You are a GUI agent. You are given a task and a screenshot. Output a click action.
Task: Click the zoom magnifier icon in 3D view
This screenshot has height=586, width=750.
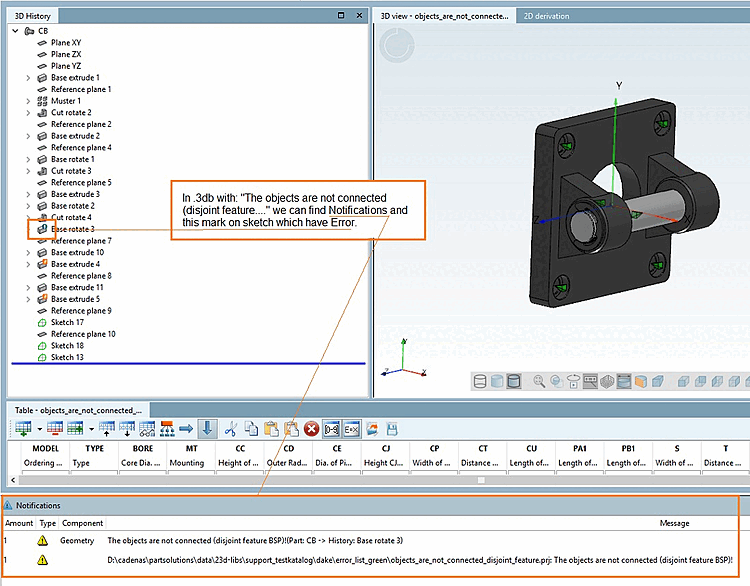[x=539, y=381]
